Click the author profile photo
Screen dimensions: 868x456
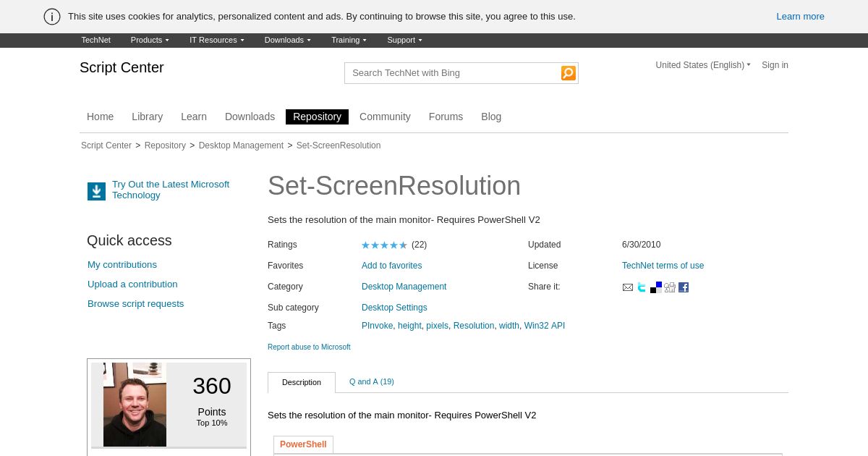[x=135, y=405]
